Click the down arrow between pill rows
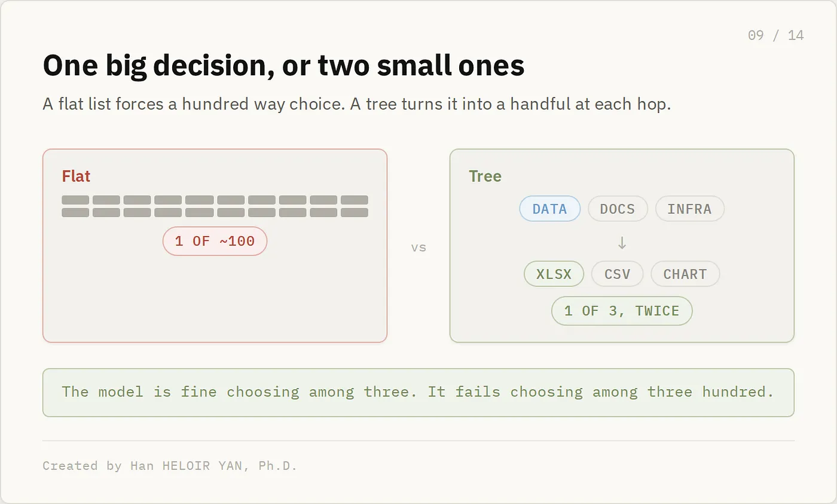Image resolution: width=837 pixels, height=504 pixels. click(x=622, y=242)
